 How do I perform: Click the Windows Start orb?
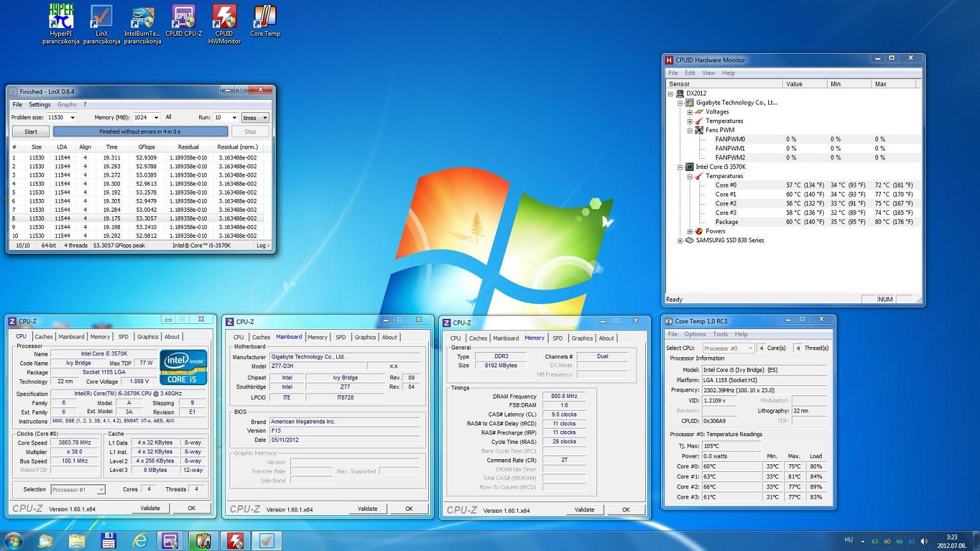(13, 541)
